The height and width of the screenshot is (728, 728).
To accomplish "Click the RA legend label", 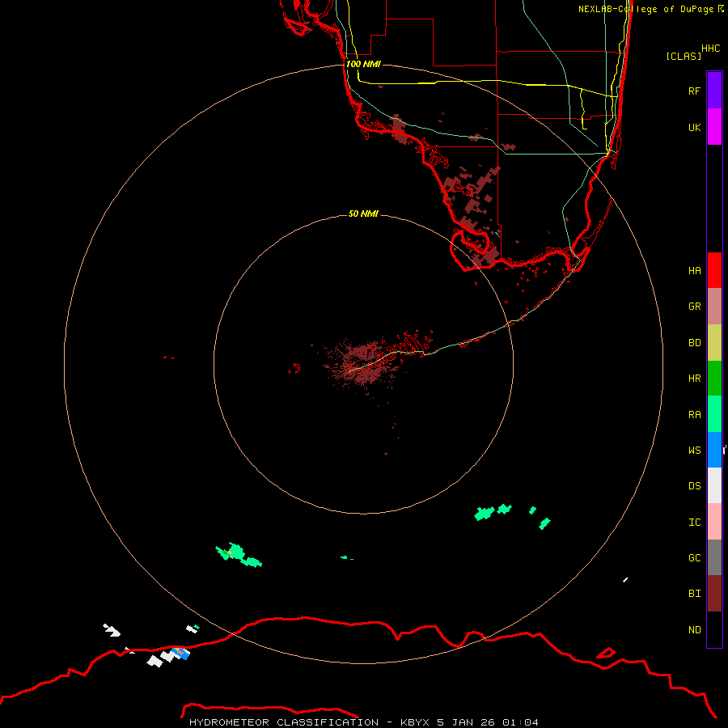I will (x=694, y=415).
